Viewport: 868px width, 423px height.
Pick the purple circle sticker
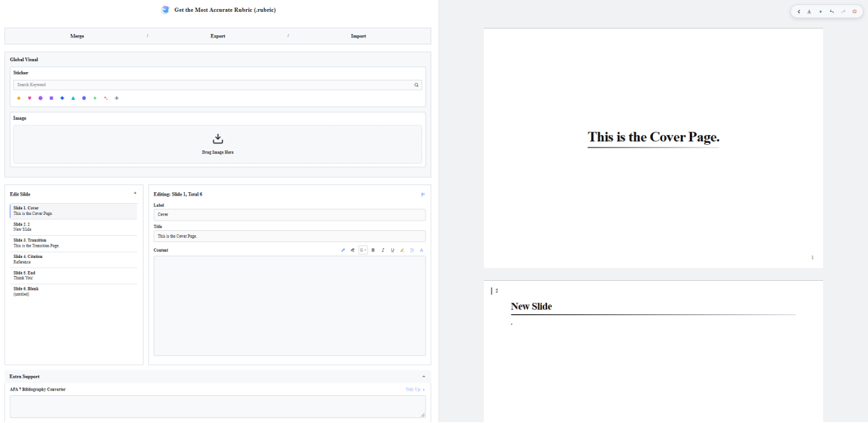[40, 98]
